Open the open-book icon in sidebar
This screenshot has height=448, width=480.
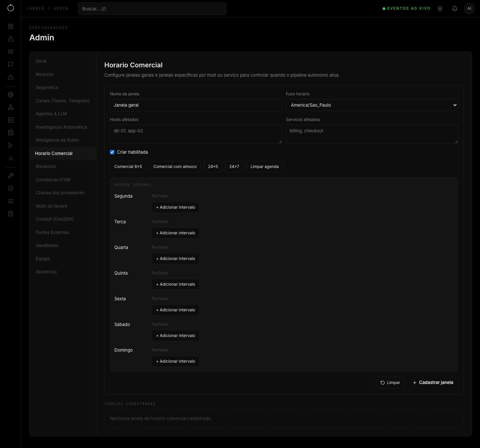11,201
